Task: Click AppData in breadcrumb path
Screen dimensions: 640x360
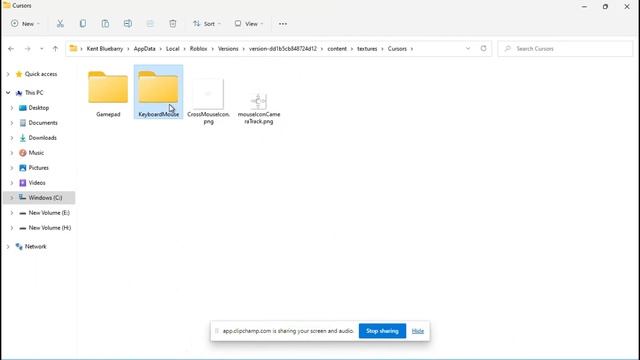Action: pos(144,49)
